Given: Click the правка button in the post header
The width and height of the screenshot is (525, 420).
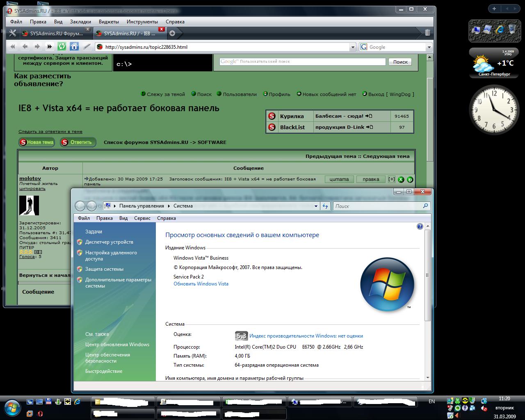Looking at the screenshot, I should [x=371, y=179].
